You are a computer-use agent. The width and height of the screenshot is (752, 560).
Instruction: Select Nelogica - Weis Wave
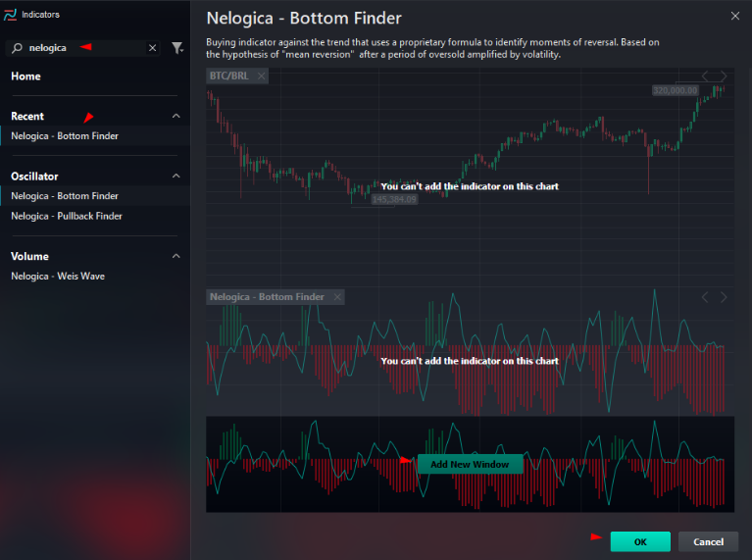click(95, 276)
